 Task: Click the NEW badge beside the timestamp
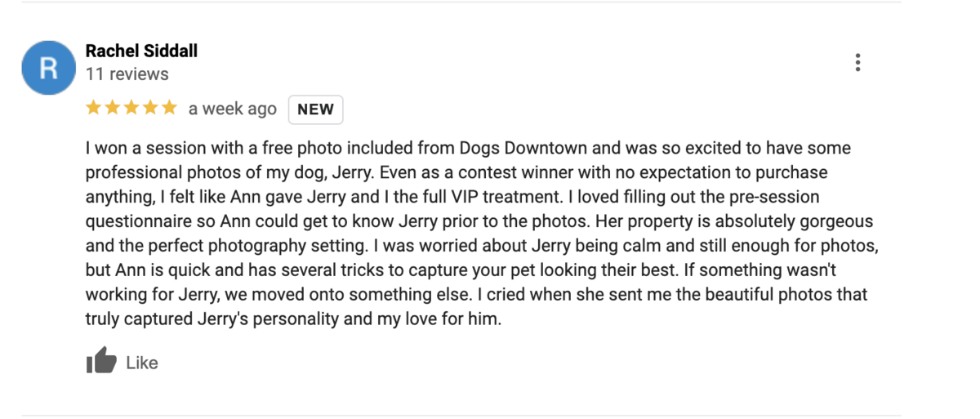click(x=315, y=109)
